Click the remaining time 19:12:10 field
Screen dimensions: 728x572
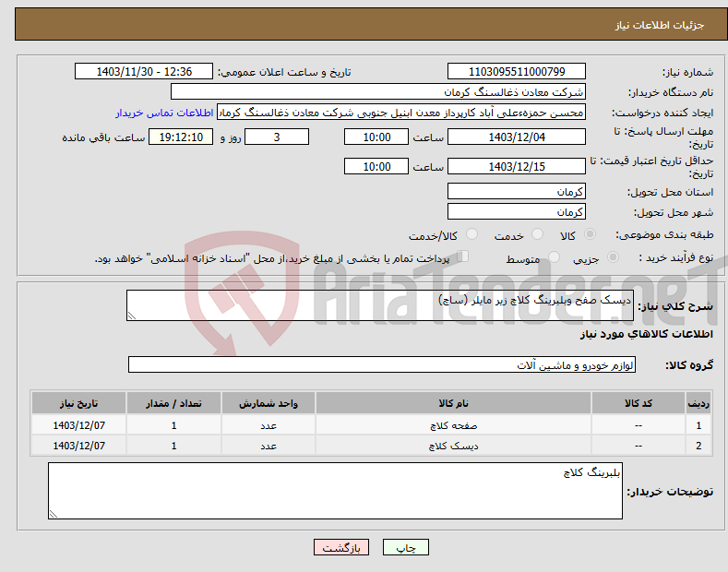(x=181, y=137)
